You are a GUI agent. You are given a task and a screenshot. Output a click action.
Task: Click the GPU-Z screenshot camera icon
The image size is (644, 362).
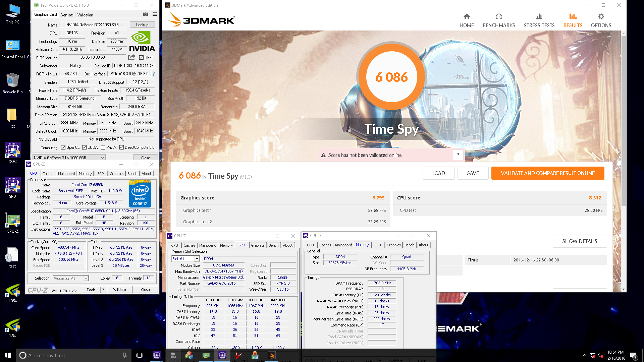pos(145,14)
